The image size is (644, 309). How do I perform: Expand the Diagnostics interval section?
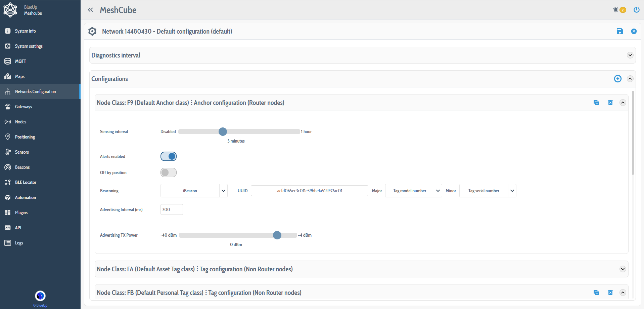[630, 55]
